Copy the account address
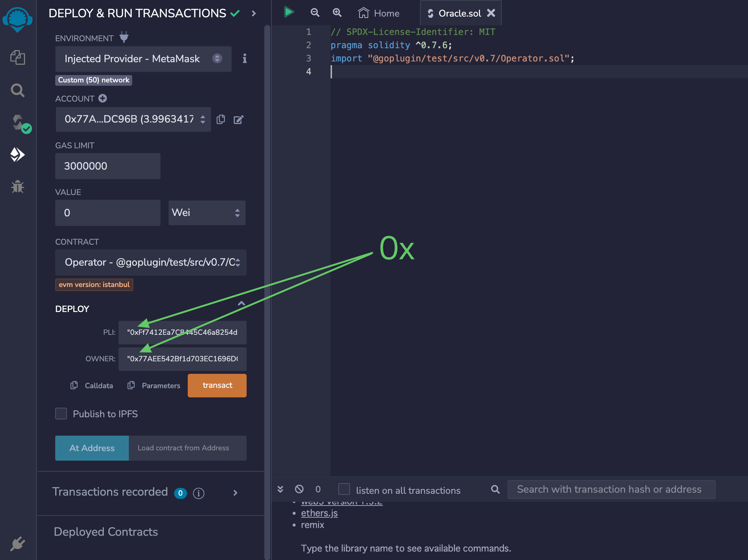This screenshot has height=560, width=748. 220,119
